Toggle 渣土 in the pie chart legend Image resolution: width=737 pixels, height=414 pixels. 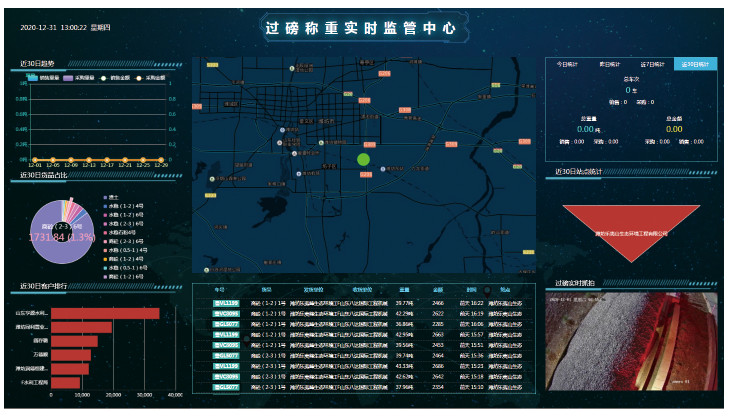click(x=111, y=197)
